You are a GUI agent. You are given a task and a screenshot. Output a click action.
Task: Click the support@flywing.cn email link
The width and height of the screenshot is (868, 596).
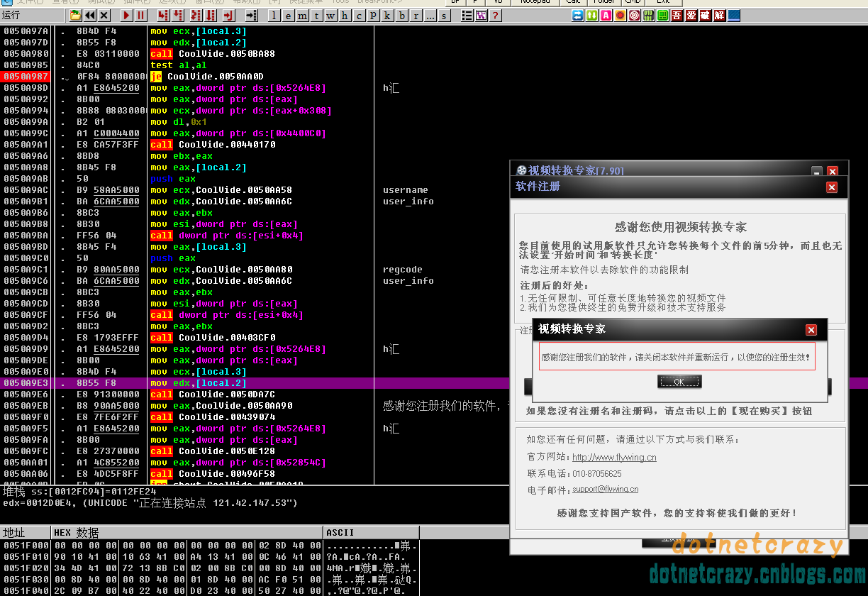click(x=605, y=490)
